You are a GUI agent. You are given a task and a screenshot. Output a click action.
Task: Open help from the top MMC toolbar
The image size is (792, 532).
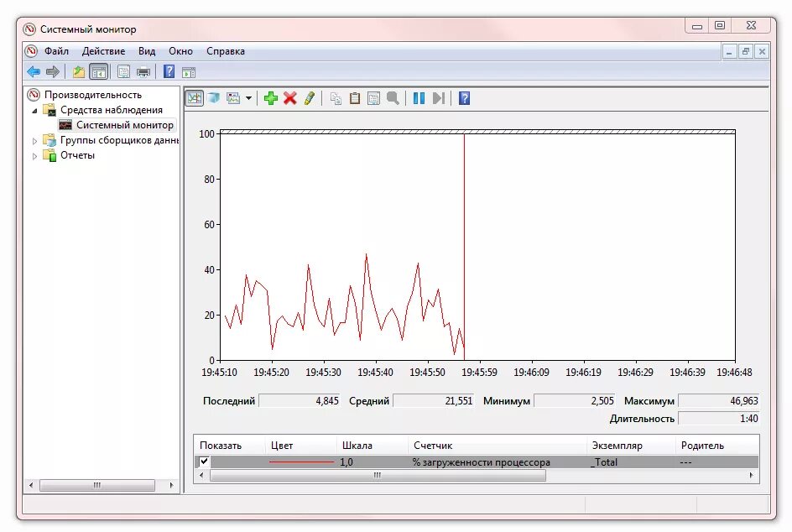(x=169, y=71)
